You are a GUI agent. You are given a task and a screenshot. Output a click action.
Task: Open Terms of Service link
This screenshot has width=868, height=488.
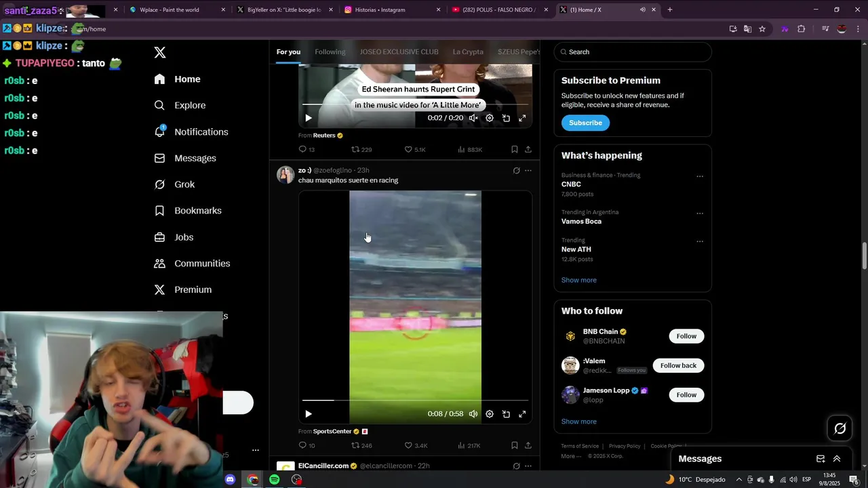(580, 446)
